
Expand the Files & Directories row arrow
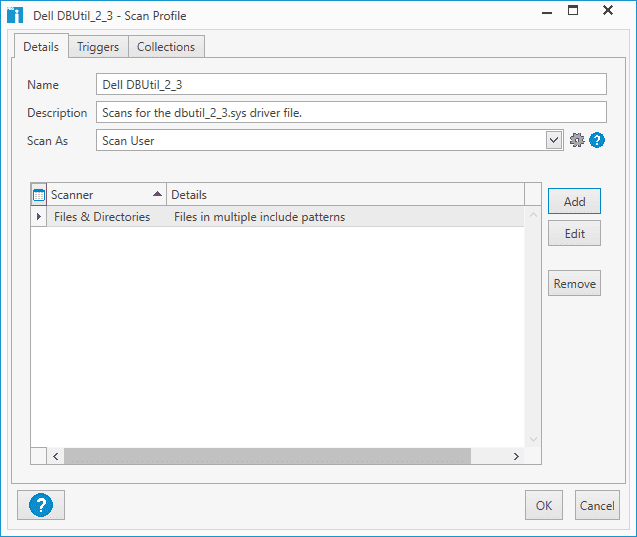click(x=39, y=217)
